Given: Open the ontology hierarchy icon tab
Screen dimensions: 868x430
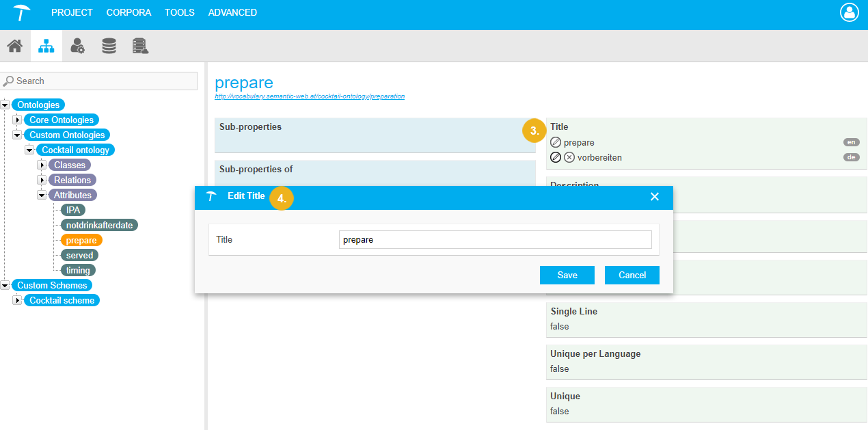Looking at the screenshot, I should (46, 46).
